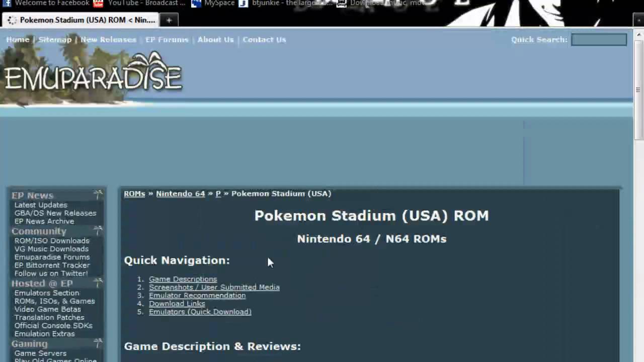
Task: Open New Releases in top navigation
Action: pyautogui.click(x=108, y=40)
